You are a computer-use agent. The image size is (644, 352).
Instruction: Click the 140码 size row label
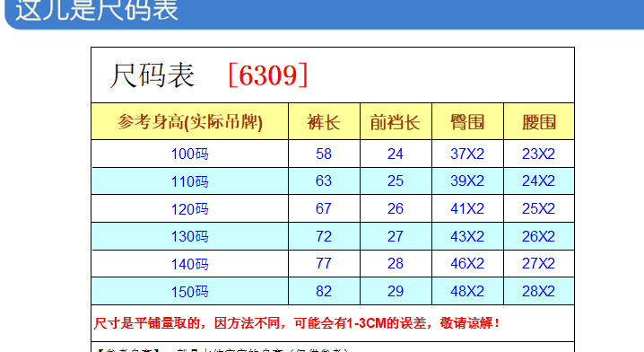(x=190, y=264)
